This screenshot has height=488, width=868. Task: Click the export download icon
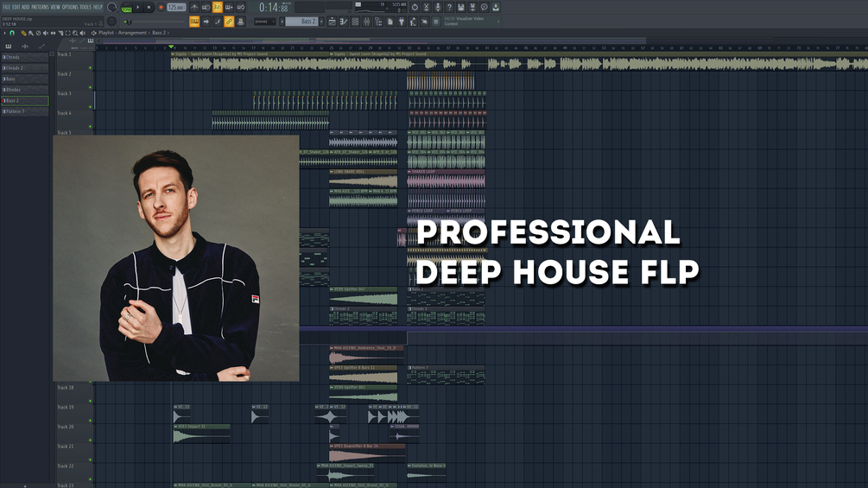[496, 7]
